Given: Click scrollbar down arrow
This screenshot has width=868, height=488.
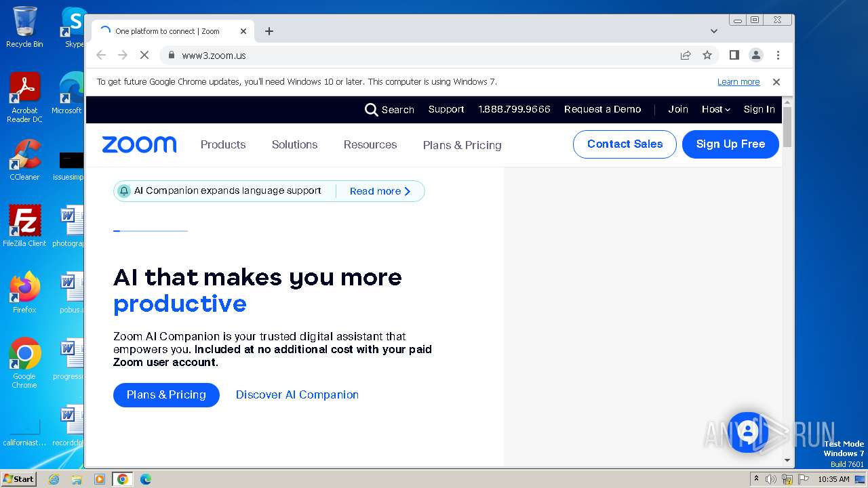Looking at the screenshot, I should click(x=787, y=460).
